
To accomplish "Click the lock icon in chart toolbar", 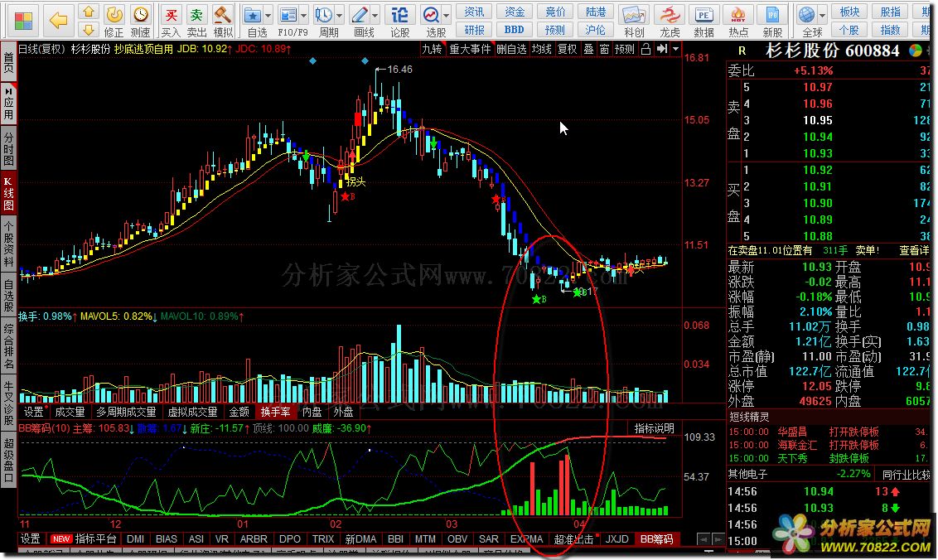I will coord(645,49).
